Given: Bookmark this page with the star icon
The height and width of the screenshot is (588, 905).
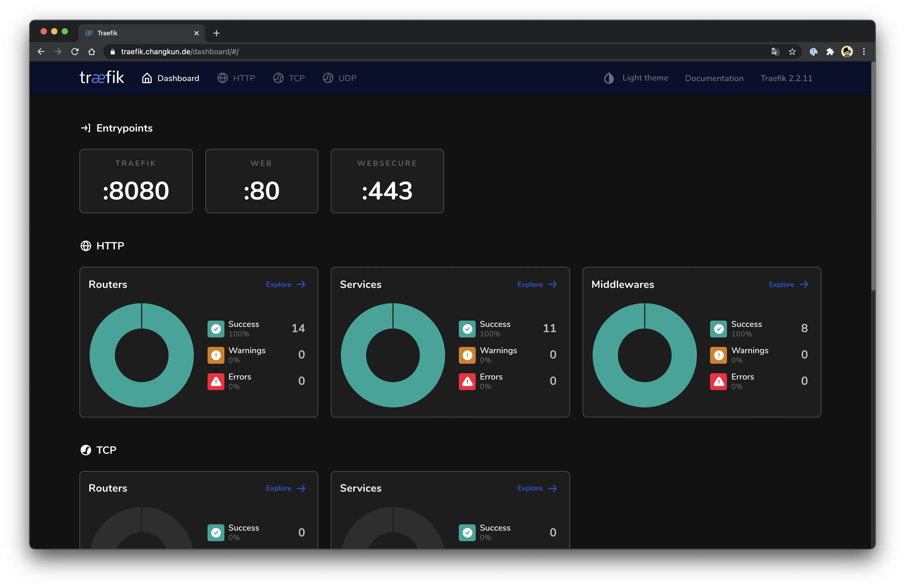Looking at the screenshot, I should tap(792, 52).
